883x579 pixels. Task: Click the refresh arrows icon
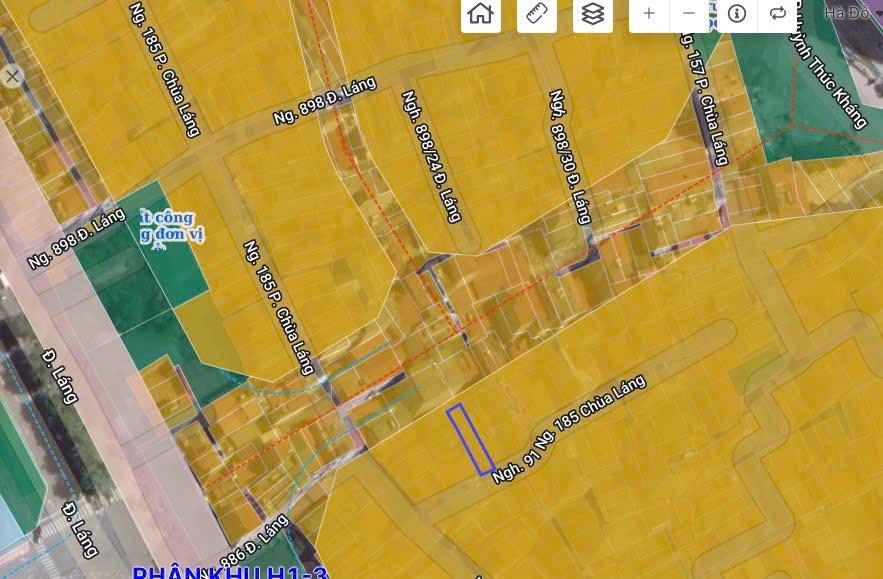click(x=777, y=14)
